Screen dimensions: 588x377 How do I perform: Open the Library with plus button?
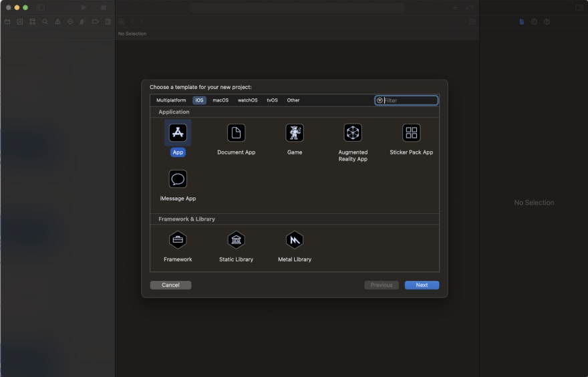coord(454,7)
